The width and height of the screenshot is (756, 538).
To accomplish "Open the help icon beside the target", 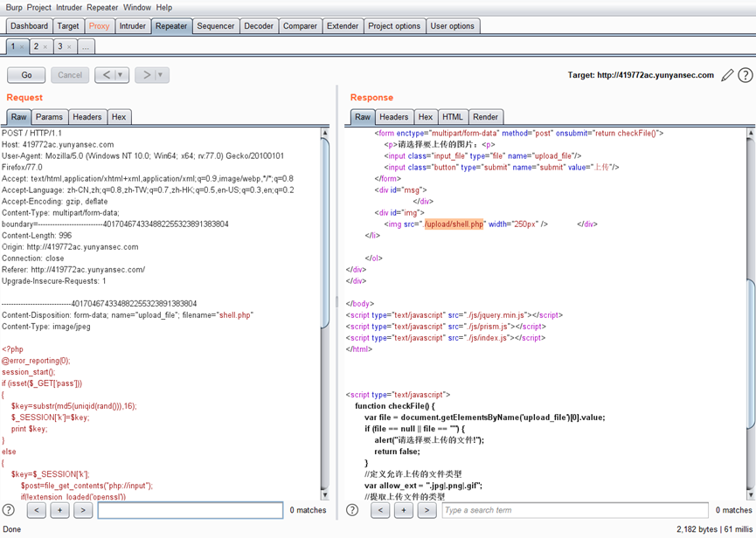I will [x=745, y=75].
